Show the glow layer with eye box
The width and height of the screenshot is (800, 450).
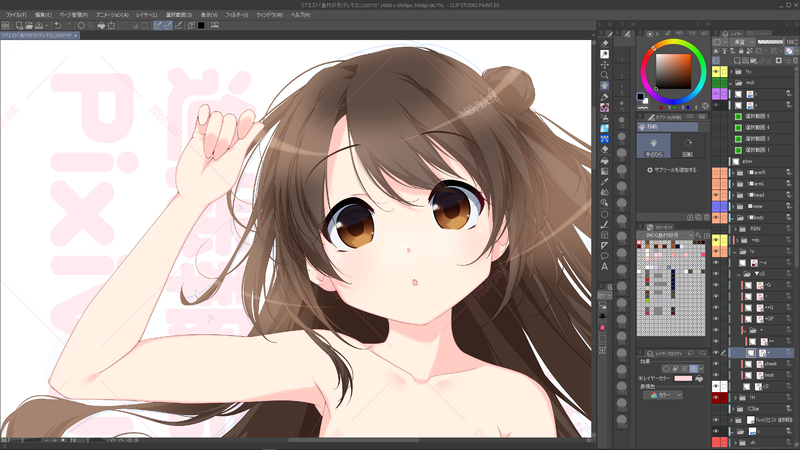click(x=716, y=161)
